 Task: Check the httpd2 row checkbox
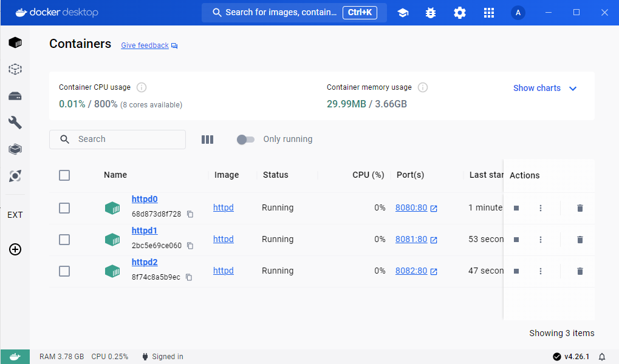tap(64, 271)
